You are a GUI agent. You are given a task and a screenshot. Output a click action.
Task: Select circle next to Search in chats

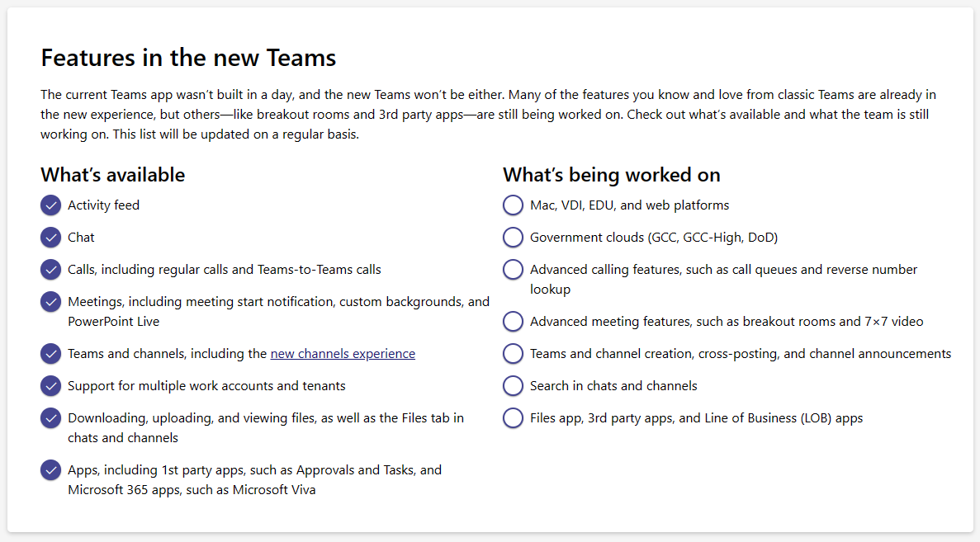pos(513,385)
